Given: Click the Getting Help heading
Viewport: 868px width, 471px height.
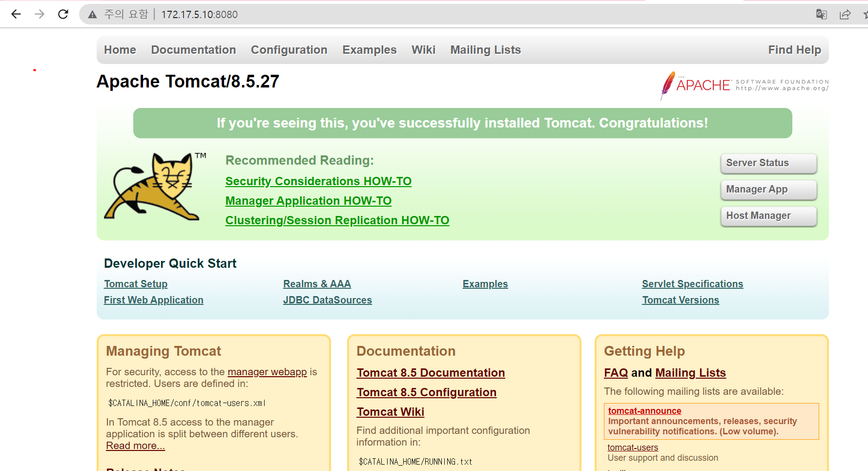Looking at the screenshot, I should point(644,351).
